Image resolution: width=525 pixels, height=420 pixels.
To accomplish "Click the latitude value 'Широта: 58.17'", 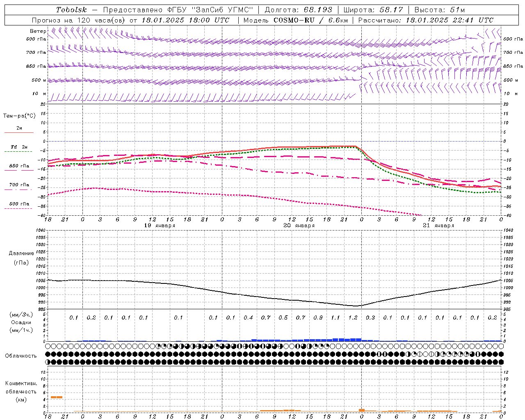I will [x=373, y=10].
